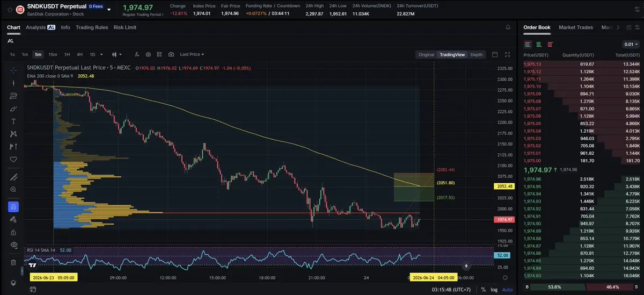Image resolution: width=644 pixels, height=295 pixels.
Task: Select the 4H timeframe
Action: [x=79, y=54]
